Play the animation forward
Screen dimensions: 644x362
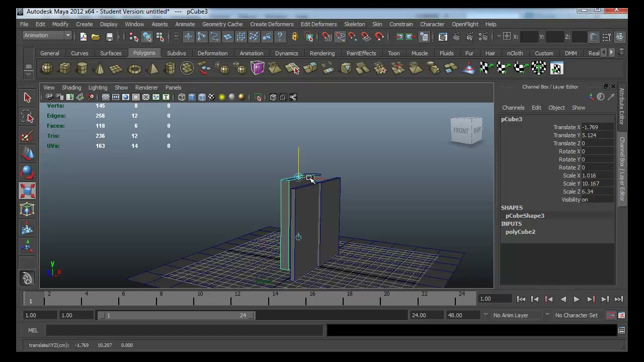click(577, 299)
